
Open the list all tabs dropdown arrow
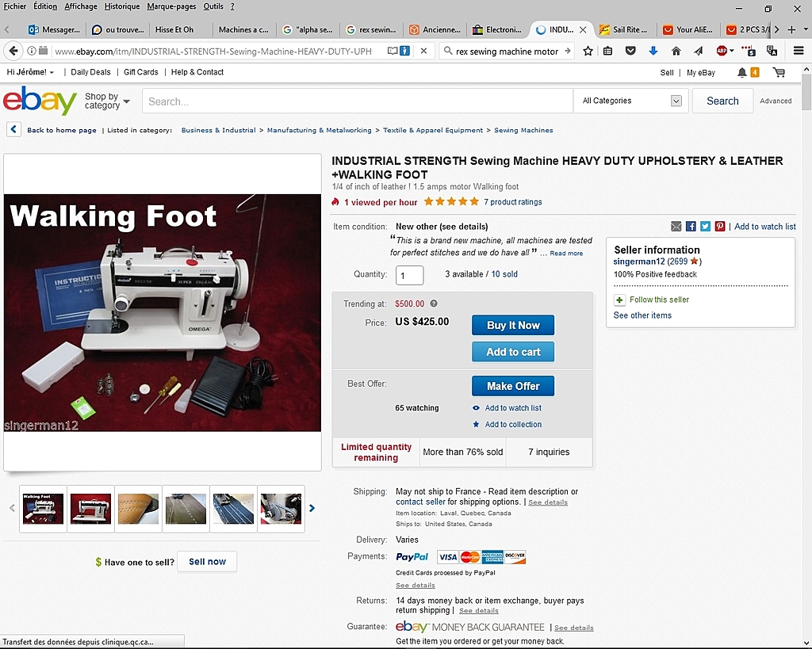pos(806,29)
